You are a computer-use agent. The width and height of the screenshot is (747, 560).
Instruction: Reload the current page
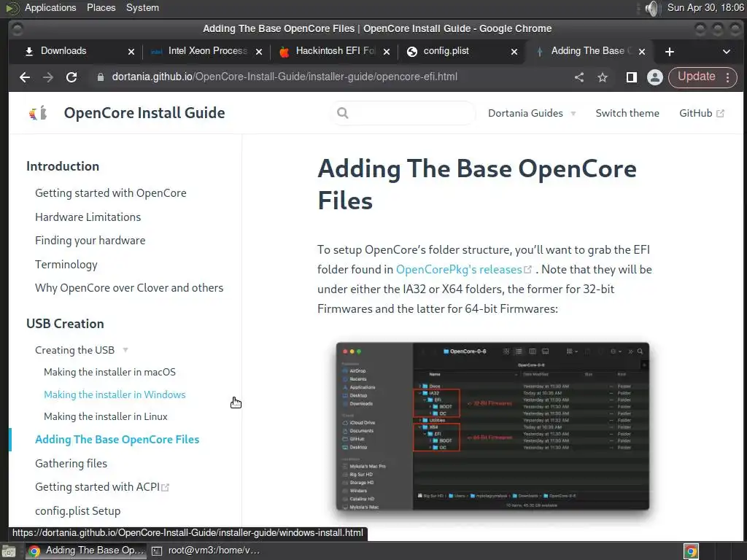(x=71, y=77)
